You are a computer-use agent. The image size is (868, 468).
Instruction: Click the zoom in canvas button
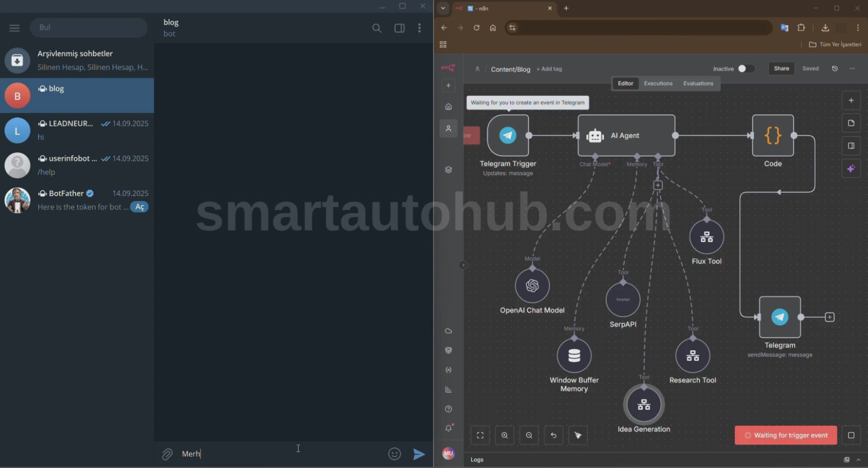pos(504,435)
